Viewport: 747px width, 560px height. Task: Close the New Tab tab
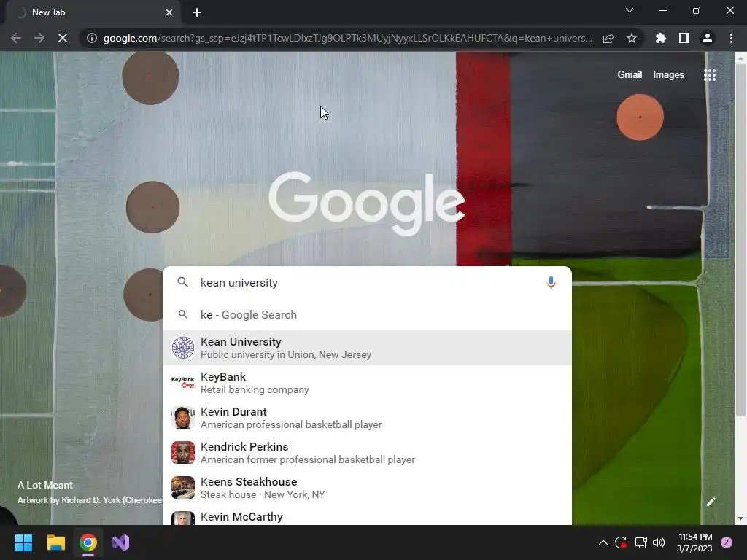tap(169, 12)
